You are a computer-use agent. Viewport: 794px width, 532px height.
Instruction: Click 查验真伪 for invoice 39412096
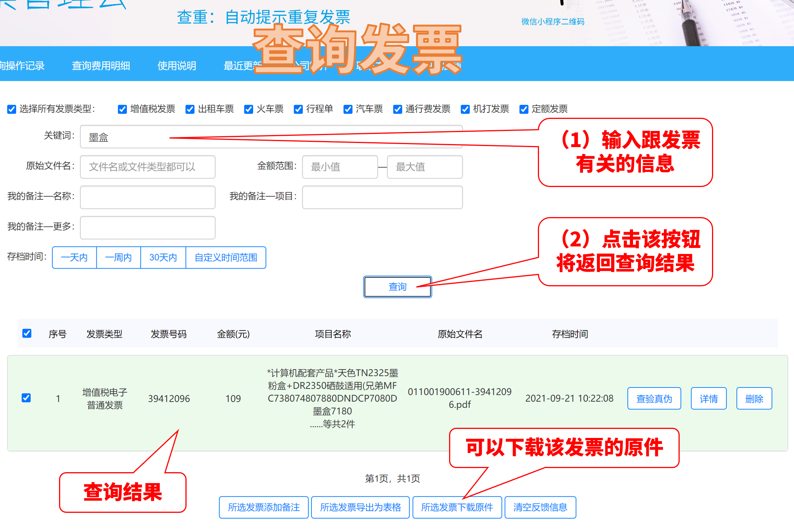pos(654,399)
